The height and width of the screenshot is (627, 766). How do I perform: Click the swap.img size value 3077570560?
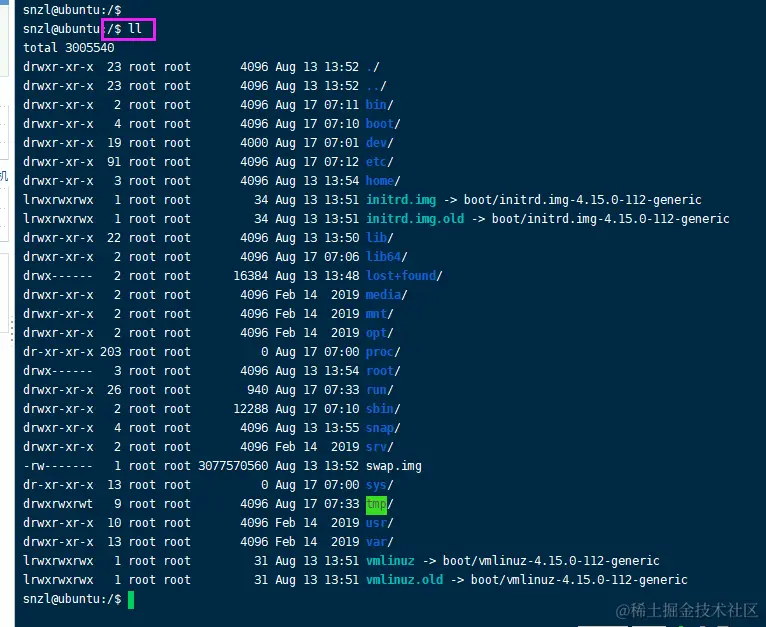coord(233,467)
